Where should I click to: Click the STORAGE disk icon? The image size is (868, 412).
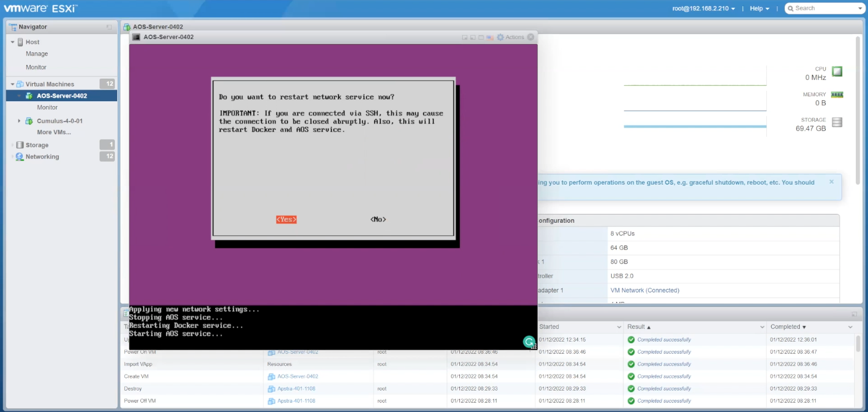click(x=837, y=122)
